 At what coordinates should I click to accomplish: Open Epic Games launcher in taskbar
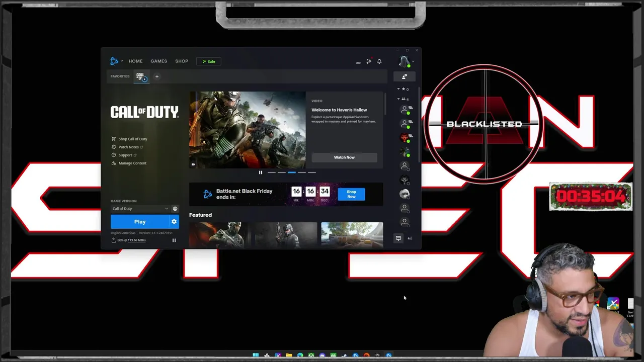(x=377, y=356)
